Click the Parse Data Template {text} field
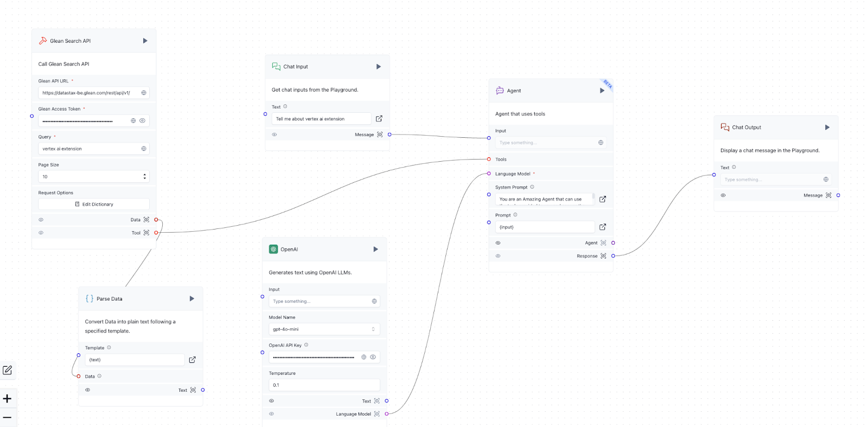The width and height of the screenshot is (868, 427). coord(135,360)
